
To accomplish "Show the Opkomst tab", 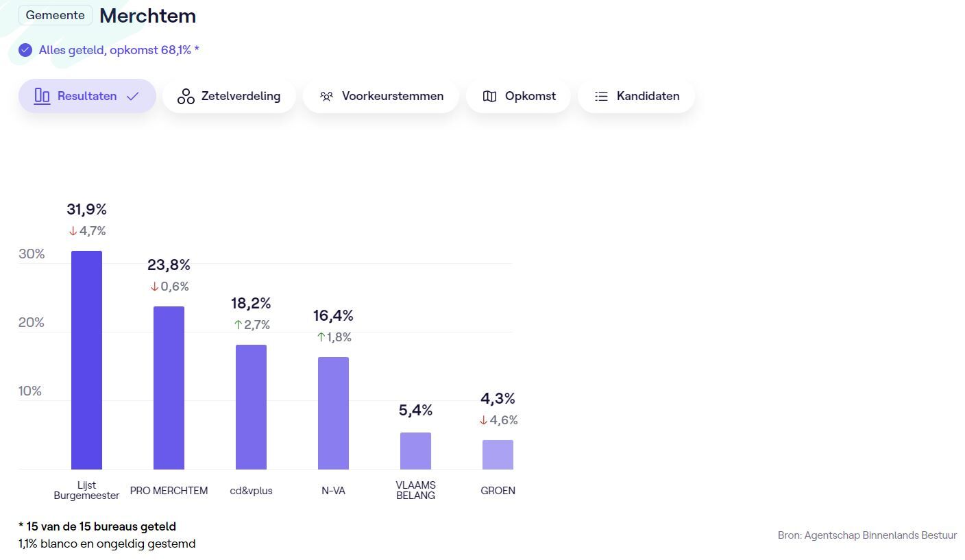I will click(x=518, y=97).
